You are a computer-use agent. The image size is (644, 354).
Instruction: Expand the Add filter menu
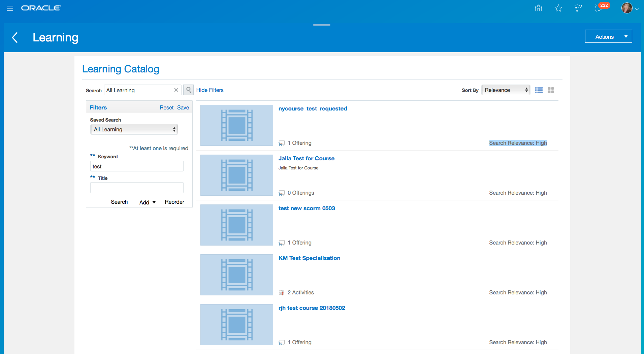(x=148, y=202)
